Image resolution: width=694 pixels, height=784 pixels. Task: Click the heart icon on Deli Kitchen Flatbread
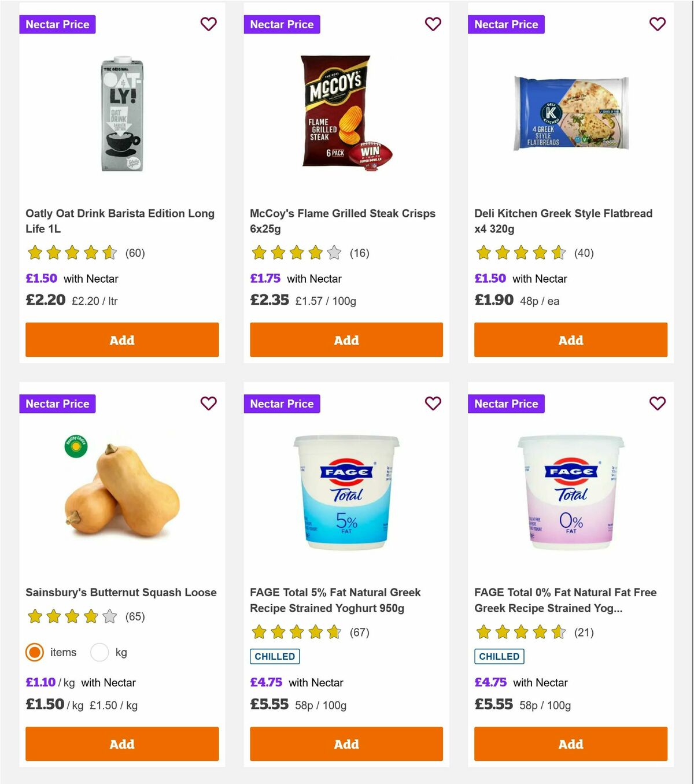click(657, 24)
